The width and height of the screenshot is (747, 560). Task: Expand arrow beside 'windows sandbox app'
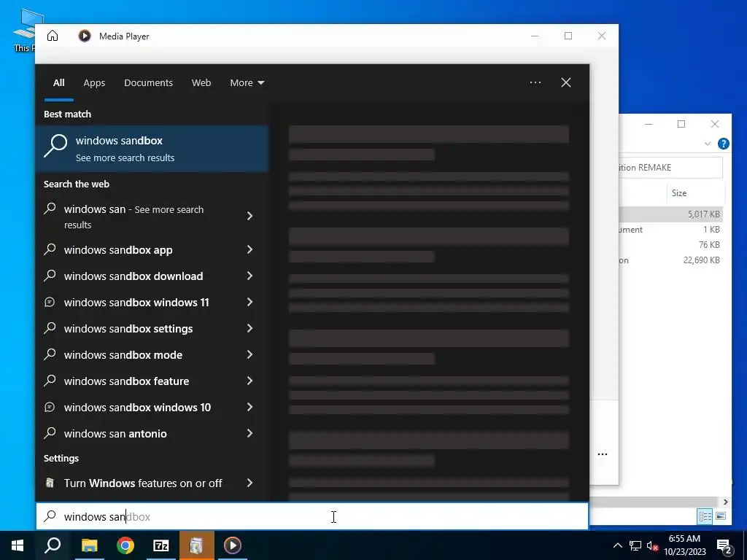249,249
